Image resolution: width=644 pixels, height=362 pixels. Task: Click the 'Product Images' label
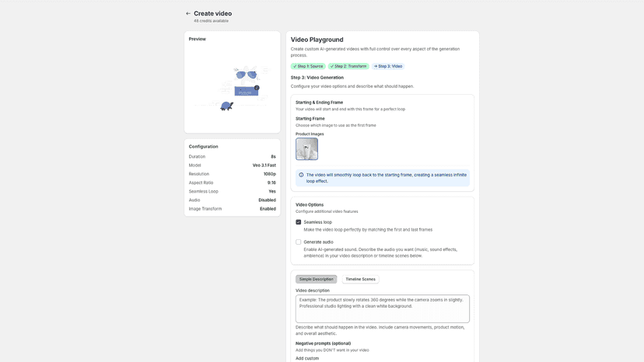(x=310, y=134)
